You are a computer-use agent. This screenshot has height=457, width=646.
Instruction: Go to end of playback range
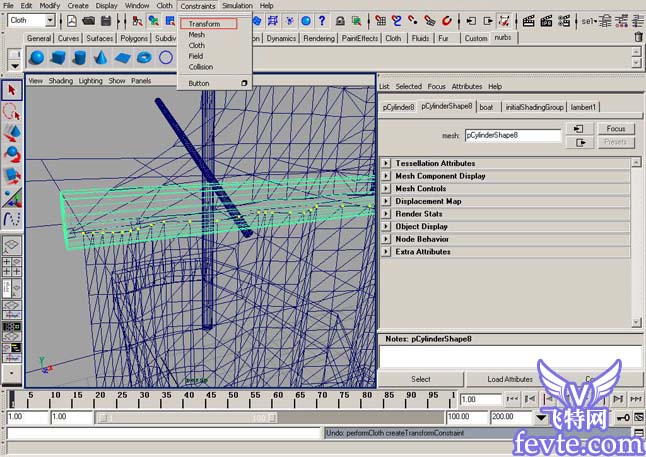click(x=635, y=399)
